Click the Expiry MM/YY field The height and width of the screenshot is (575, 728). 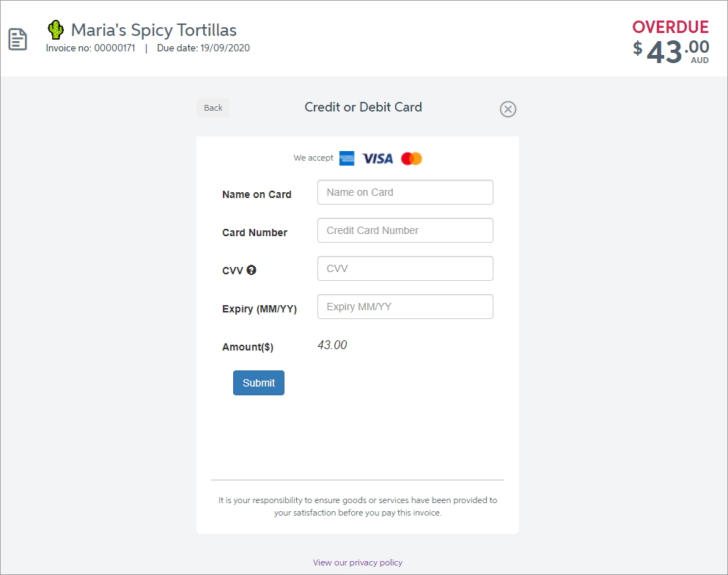(x=405, y=307)
